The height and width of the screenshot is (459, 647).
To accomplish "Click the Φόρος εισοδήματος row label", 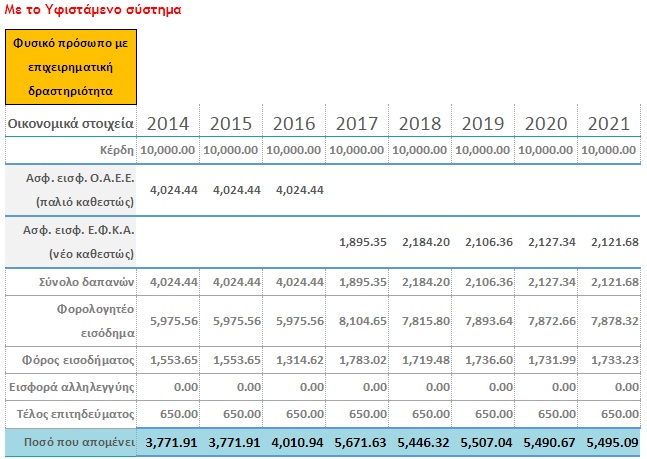I will pos(78,360).
